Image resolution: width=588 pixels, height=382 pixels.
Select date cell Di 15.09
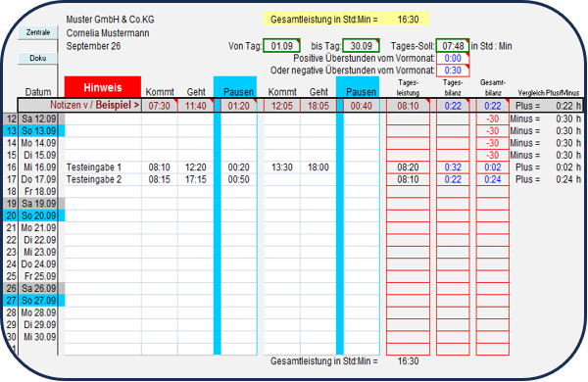coord(38,155)
